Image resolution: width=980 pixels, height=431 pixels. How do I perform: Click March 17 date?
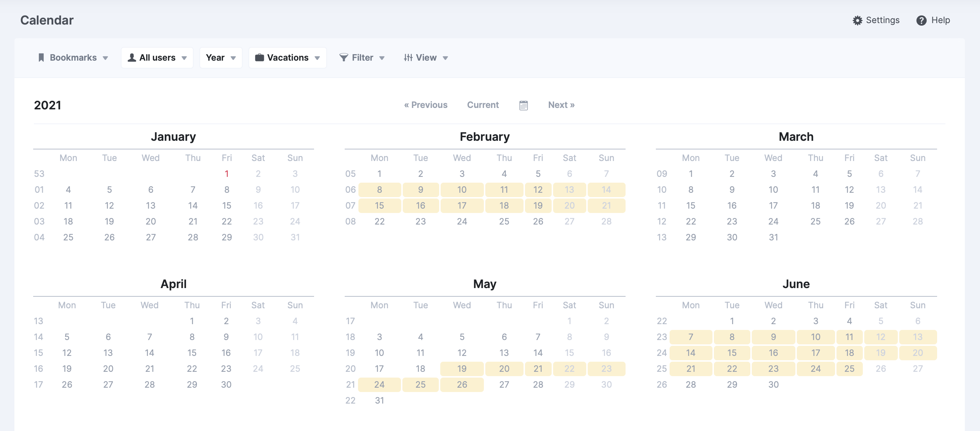click(x=773, y=206)
